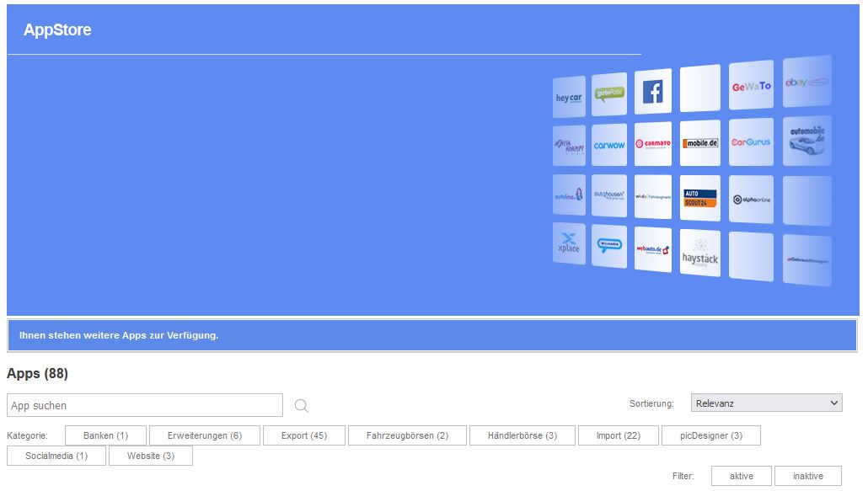Click the eBay app tile
868x491 pixels.
806,82
